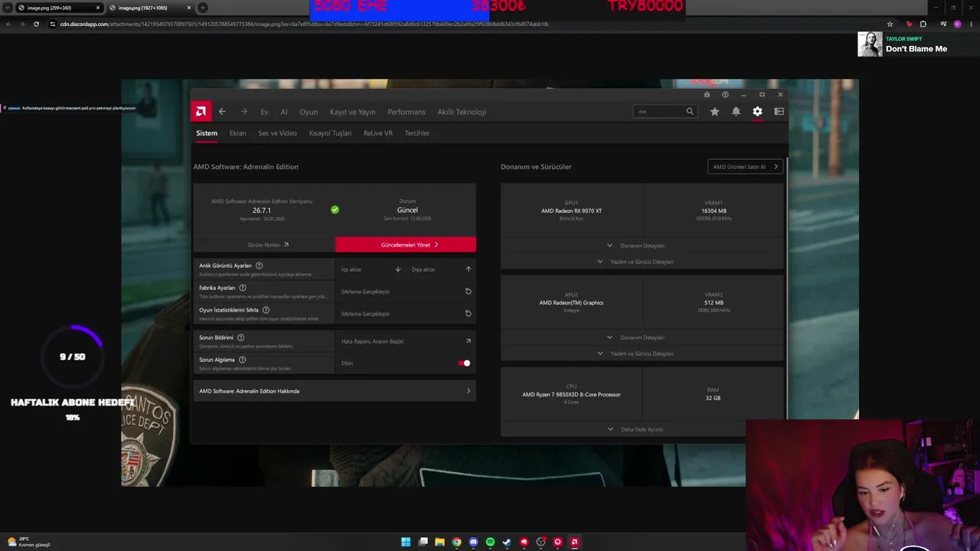Click help icon next to Fabrika Ayarları
The height and width of the screenshot is (551, 980).
pos(243,288)
